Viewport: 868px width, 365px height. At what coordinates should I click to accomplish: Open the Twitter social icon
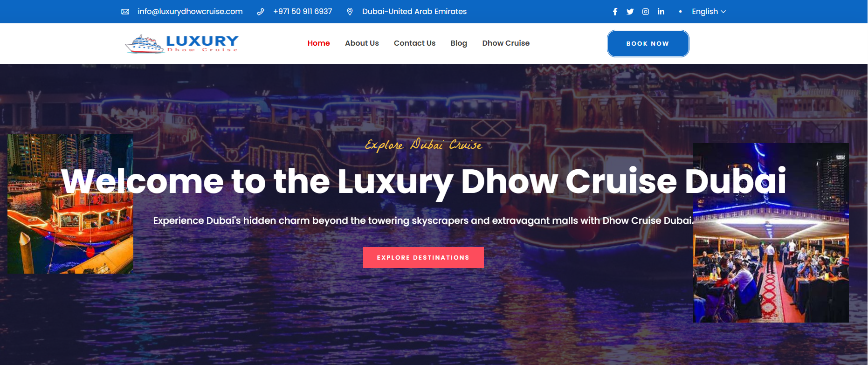(x=630, y=12)
